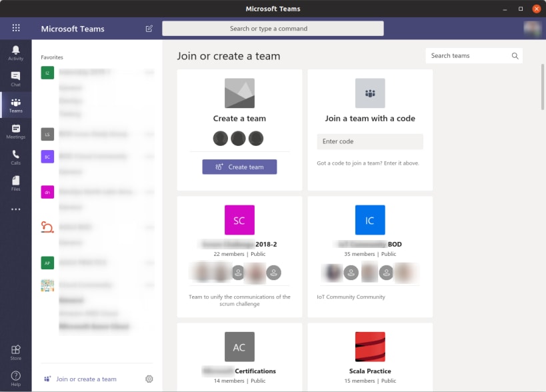The image size is (546, 392).
Task: Click the Create a team image
Action: (x=239, y=93)
